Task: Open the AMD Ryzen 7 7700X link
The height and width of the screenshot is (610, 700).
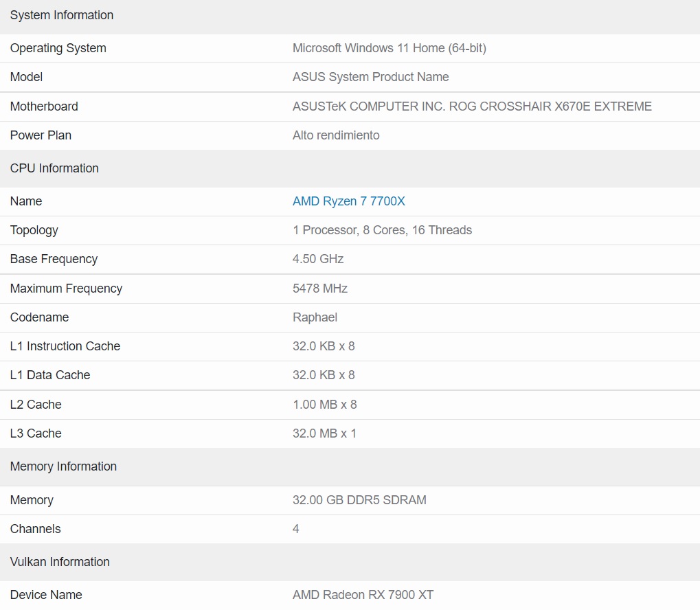Action: pos(349,201)
